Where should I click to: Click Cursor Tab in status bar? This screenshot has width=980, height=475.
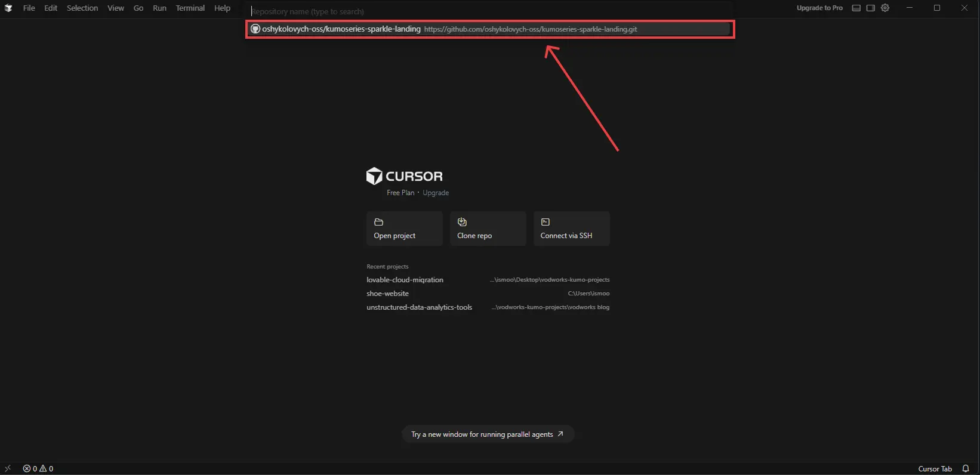[935, 468]
